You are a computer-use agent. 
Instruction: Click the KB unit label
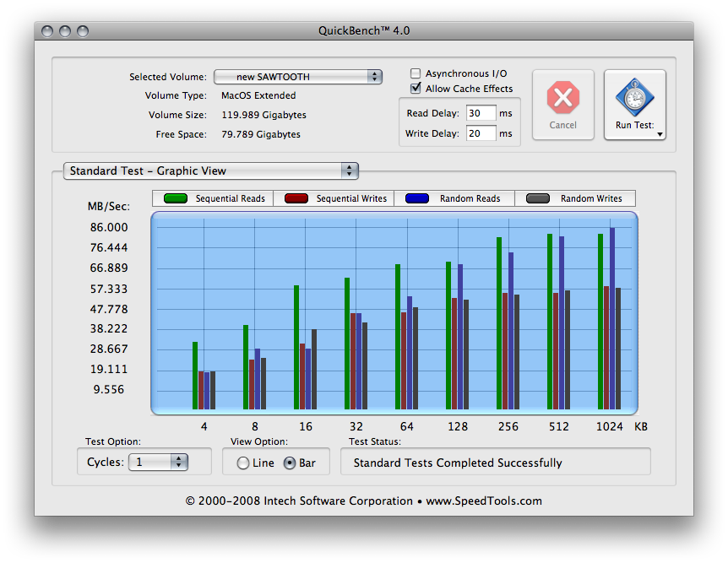(641, 426)
